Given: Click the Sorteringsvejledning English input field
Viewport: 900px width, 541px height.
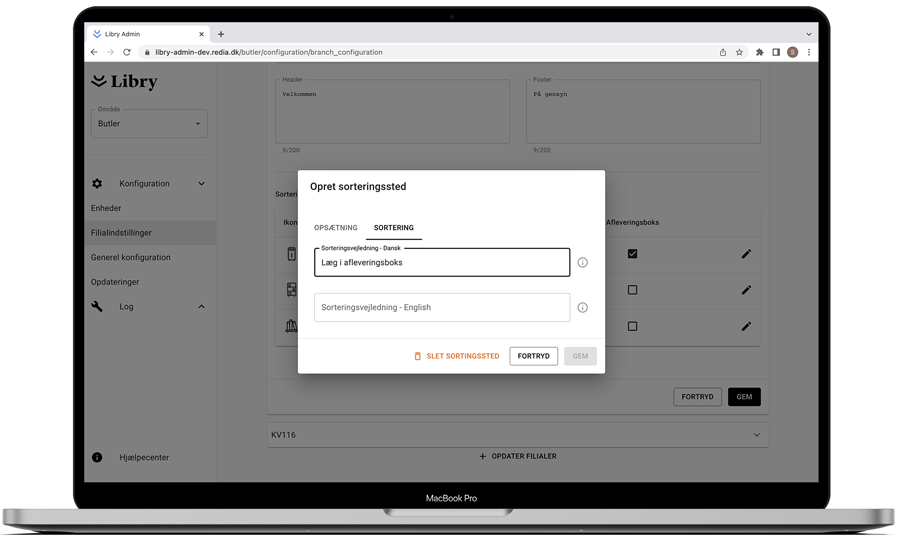Looking at the screenshot, I should pos(441,308).
